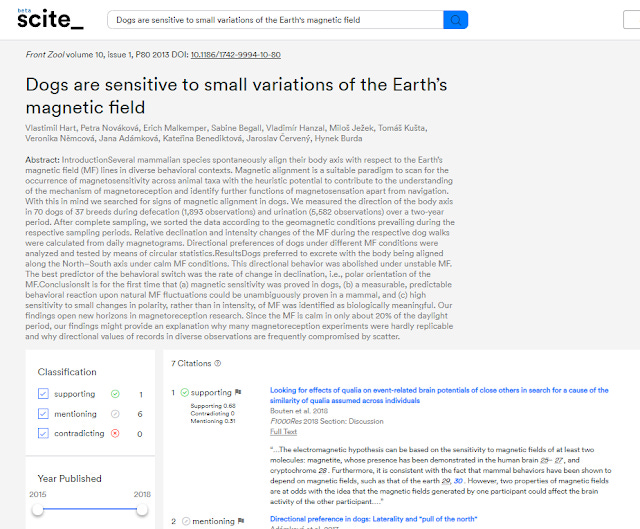Click the 'Bouten et al. 2018' text

299,411
